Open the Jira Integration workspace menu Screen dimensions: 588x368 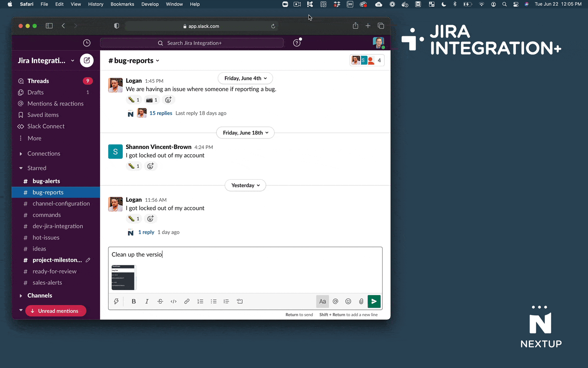click(46, 61)
